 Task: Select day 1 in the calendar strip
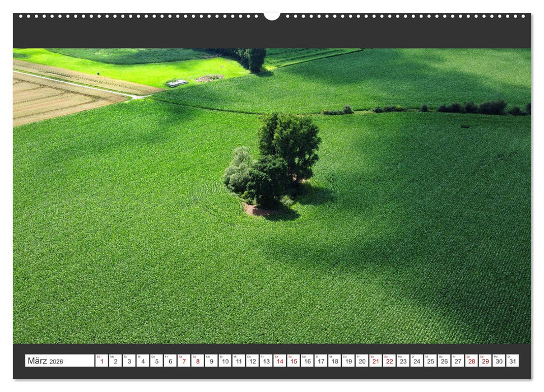[x=101, y=361]
